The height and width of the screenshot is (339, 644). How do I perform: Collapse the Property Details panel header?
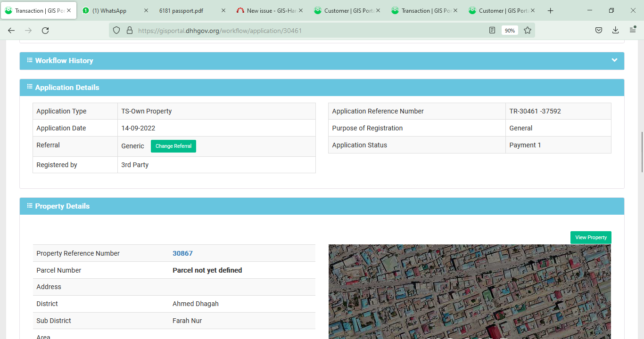click(322, 206)
